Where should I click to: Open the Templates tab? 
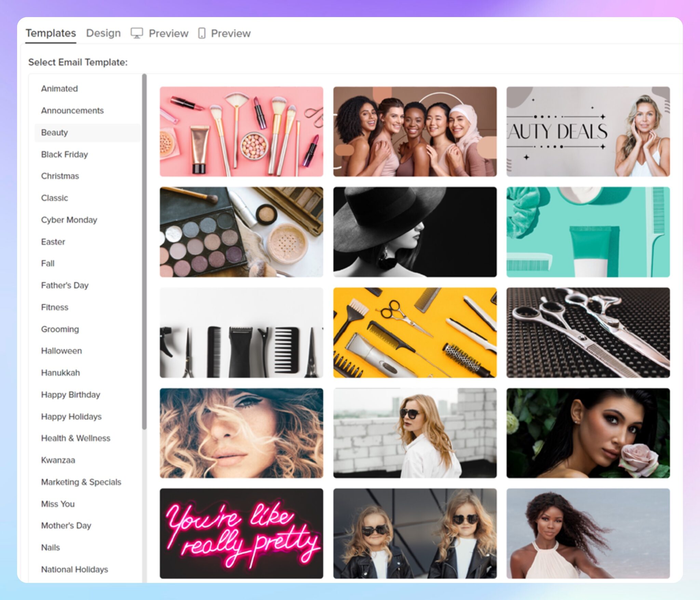pos(51,33)
